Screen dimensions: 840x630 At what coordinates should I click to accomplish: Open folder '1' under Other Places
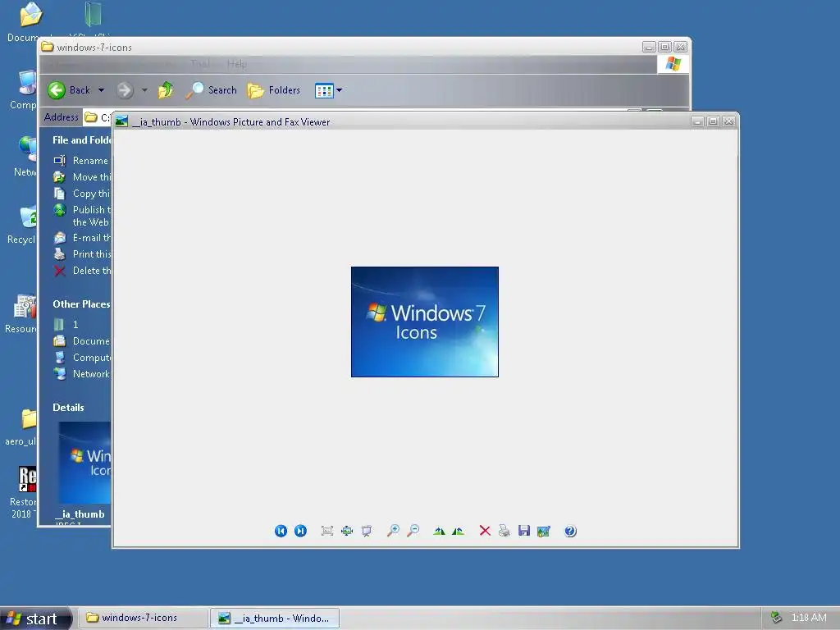click(x=66, y=325)
